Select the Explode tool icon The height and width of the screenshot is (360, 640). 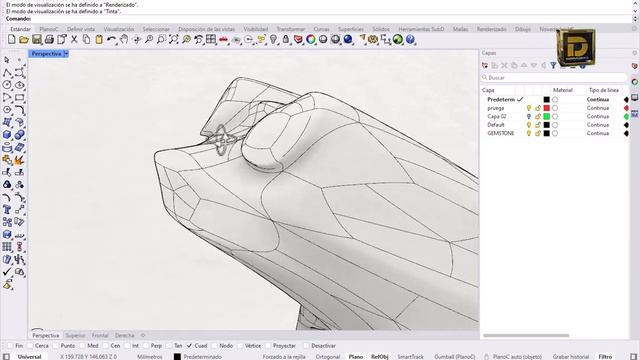coord(20,160)
